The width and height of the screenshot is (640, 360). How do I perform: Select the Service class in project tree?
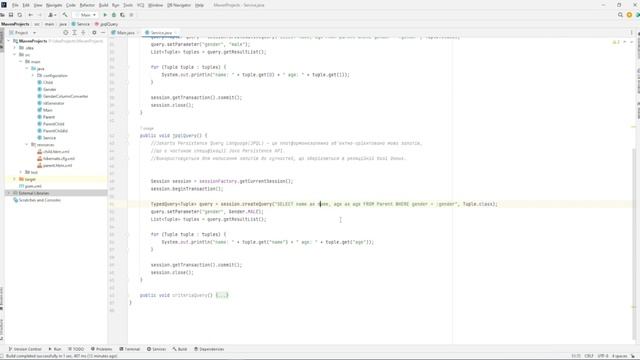47,138
